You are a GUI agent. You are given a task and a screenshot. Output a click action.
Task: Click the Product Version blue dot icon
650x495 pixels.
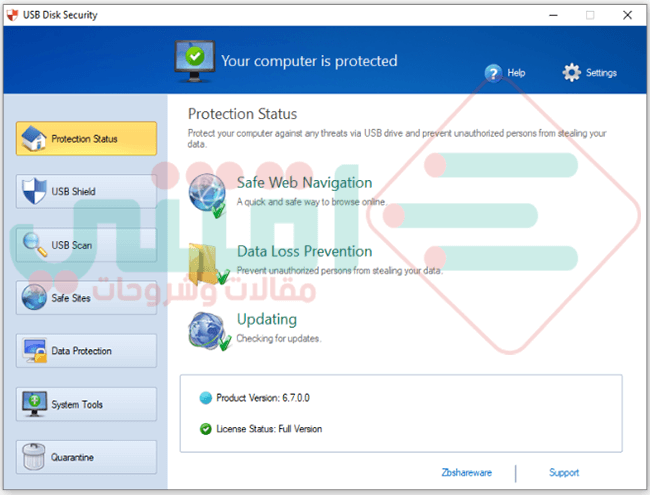point(206,398)
